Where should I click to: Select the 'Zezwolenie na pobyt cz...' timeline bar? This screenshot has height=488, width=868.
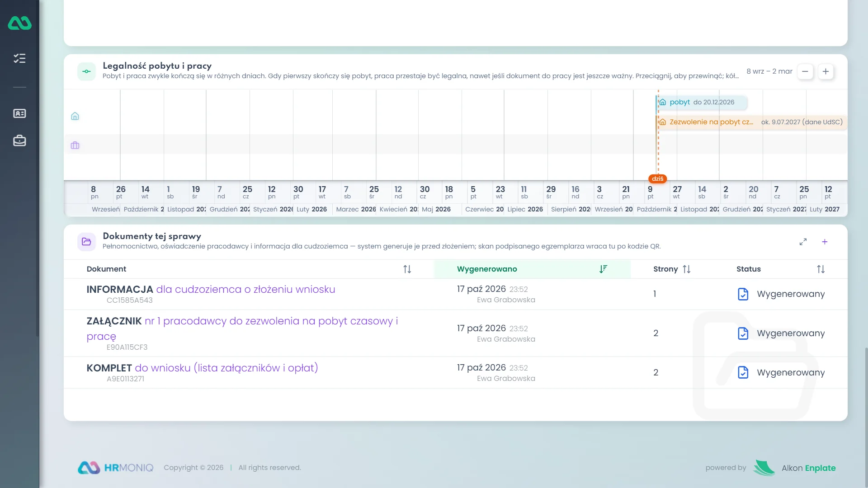(751, 122)
